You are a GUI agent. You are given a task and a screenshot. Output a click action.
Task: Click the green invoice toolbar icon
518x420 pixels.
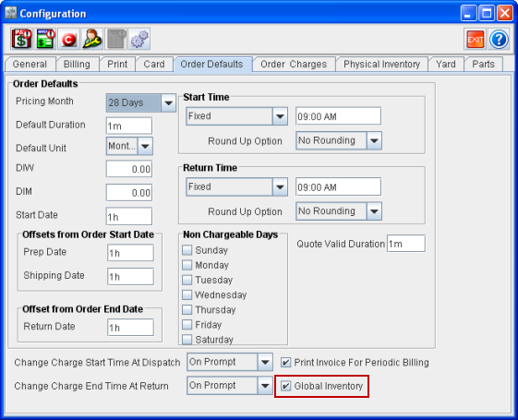[x=45, y=39]
